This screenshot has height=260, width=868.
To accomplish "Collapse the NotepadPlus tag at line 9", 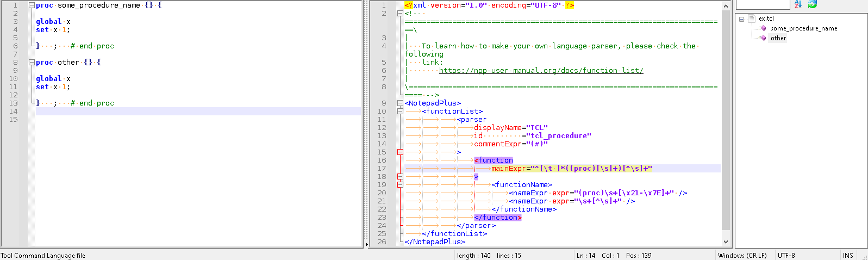I will (x=401, y=103).
